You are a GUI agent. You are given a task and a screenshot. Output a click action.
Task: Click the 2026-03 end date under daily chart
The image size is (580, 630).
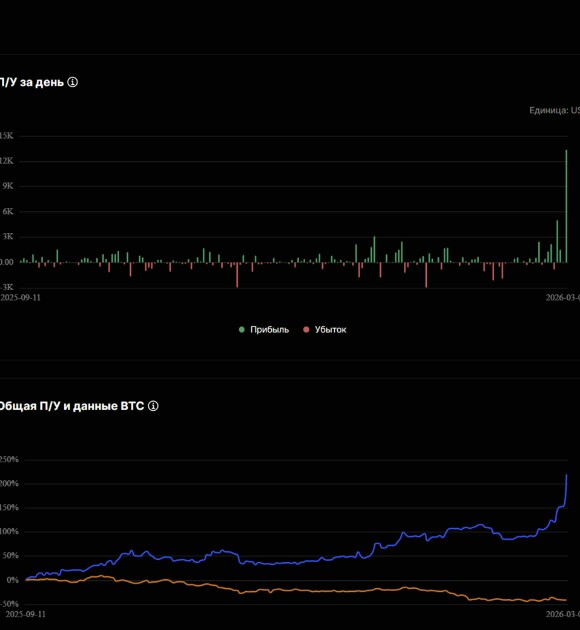562,297
